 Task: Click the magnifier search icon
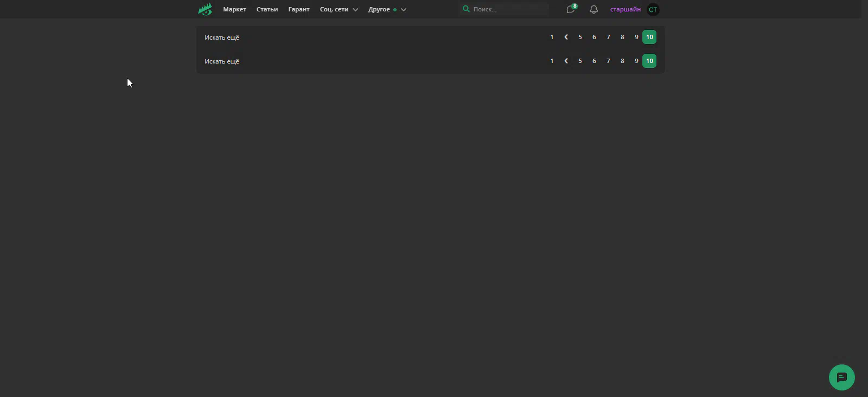click(x=466, y=9)
